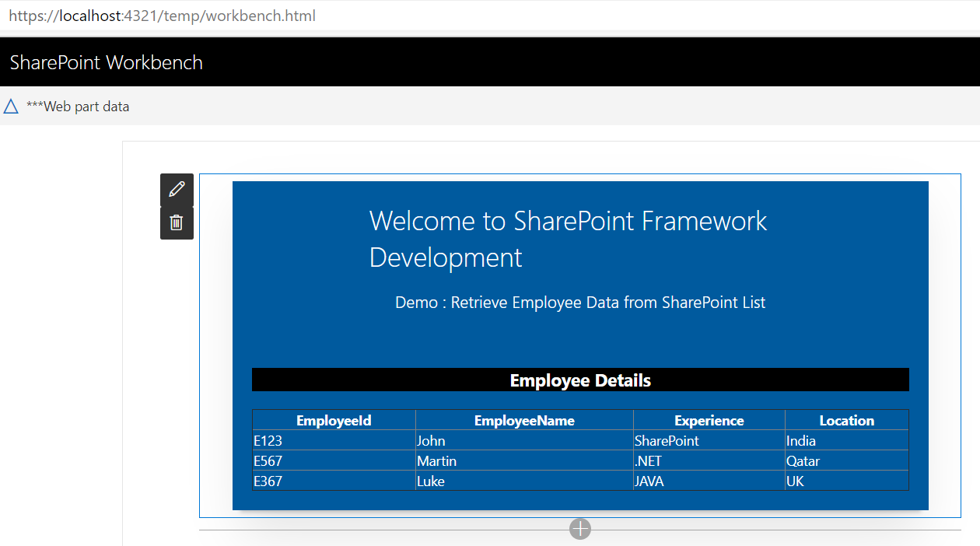Click the EmployeeName column header
Screen dimensions: 980x546
click(x=524, y=420)
